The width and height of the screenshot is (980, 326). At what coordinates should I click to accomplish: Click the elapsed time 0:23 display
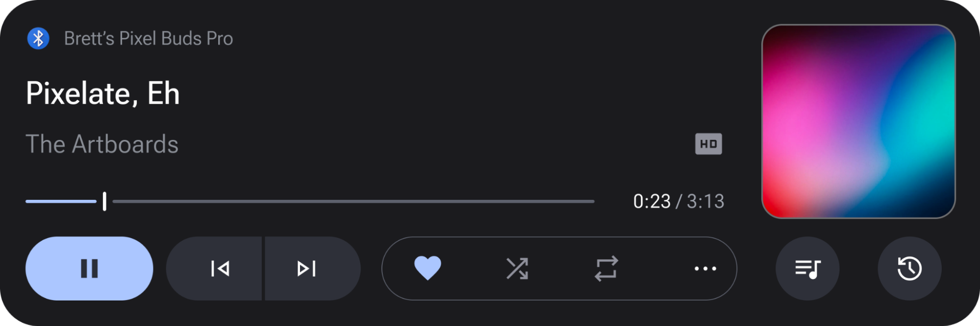click(x=652, y=201)
